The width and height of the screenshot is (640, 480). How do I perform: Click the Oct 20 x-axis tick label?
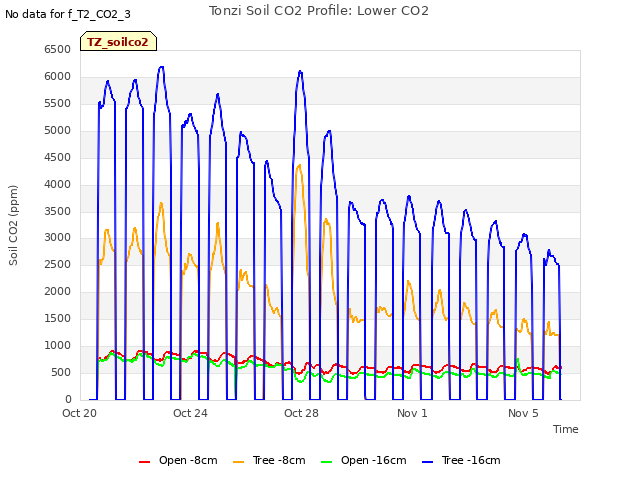[x=80, y=413]
